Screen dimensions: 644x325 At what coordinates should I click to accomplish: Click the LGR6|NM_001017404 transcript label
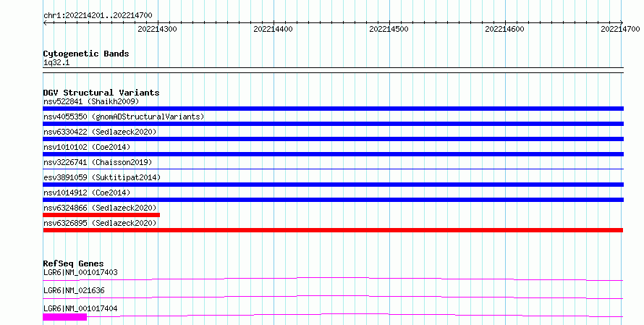(80, 308)
